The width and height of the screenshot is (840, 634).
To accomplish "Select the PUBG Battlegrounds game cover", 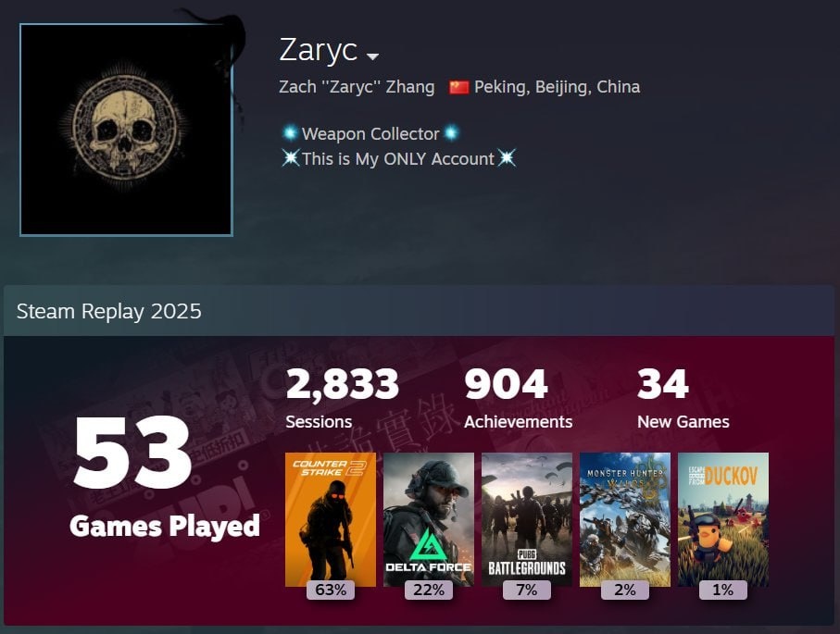I will 527,519.
